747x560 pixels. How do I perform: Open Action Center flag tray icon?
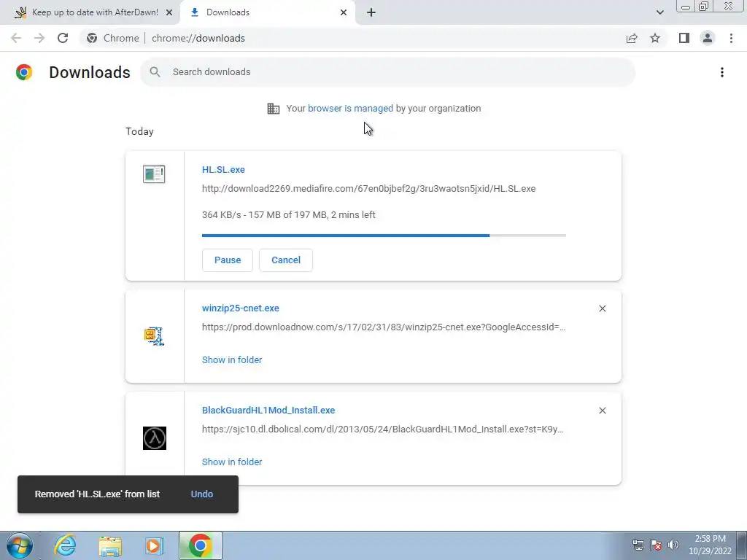point(656,545)
